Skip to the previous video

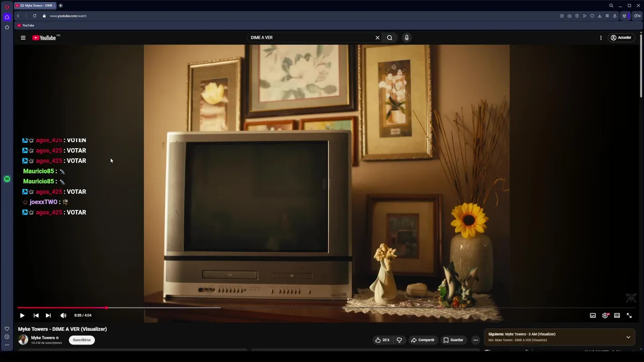pyautogui.click(x=36, y=316)
